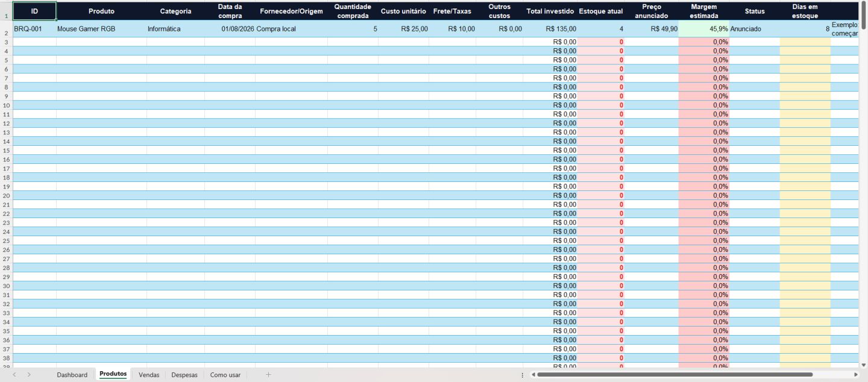This screenshot has width=868, height=382.
Task: Click the Informática category cell
Action: [175, 29]
